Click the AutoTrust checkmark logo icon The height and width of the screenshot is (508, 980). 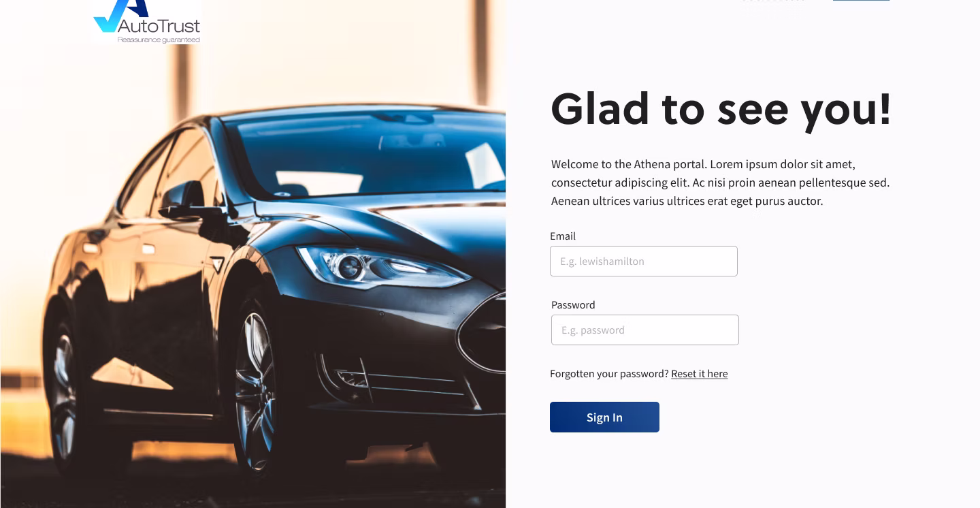(x=120, y=14)
